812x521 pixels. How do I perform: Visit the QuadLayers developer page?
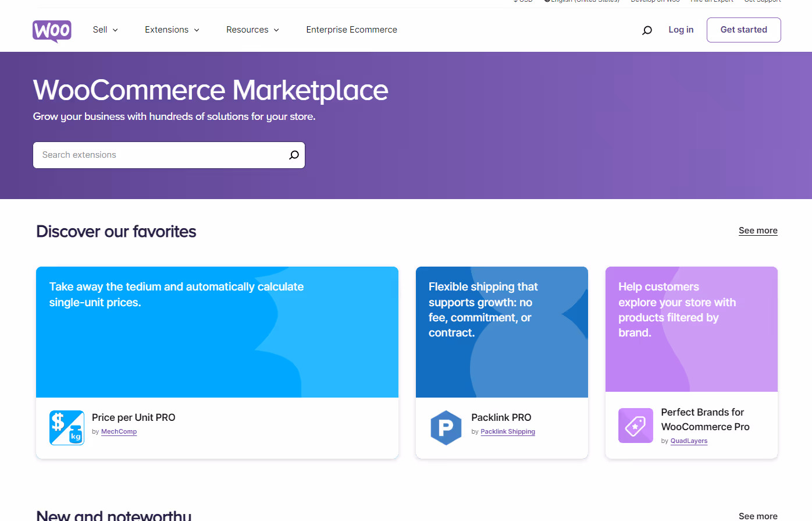(x=689, y=441)
